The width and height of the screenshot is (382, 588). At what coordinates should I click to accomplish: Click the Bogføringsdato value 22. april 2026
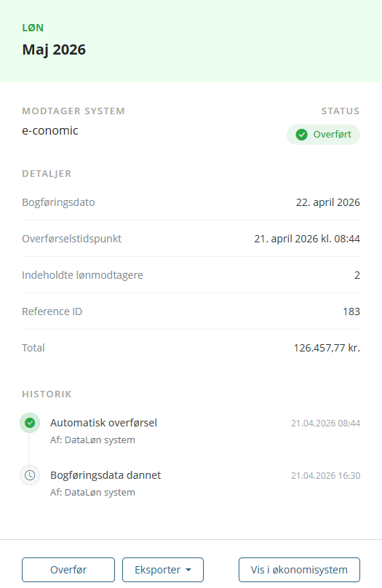point(328,202)
